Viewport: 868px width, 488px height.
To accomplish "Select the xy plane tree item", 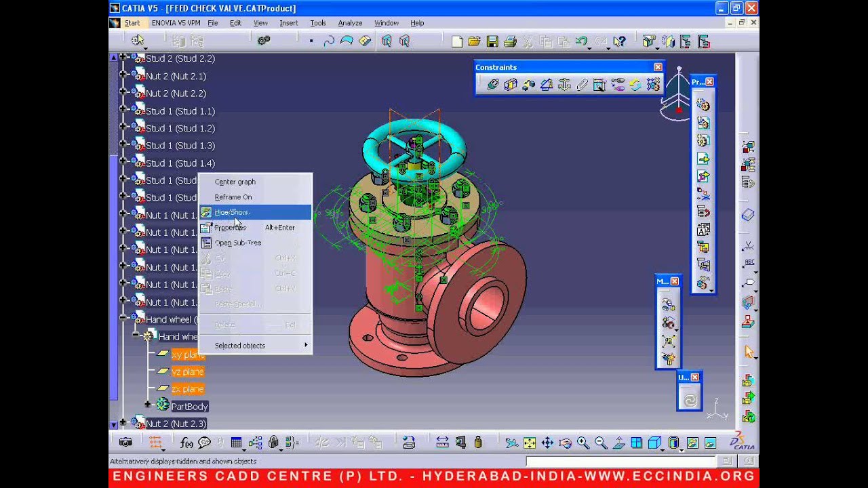I will (x=188, y=354).
